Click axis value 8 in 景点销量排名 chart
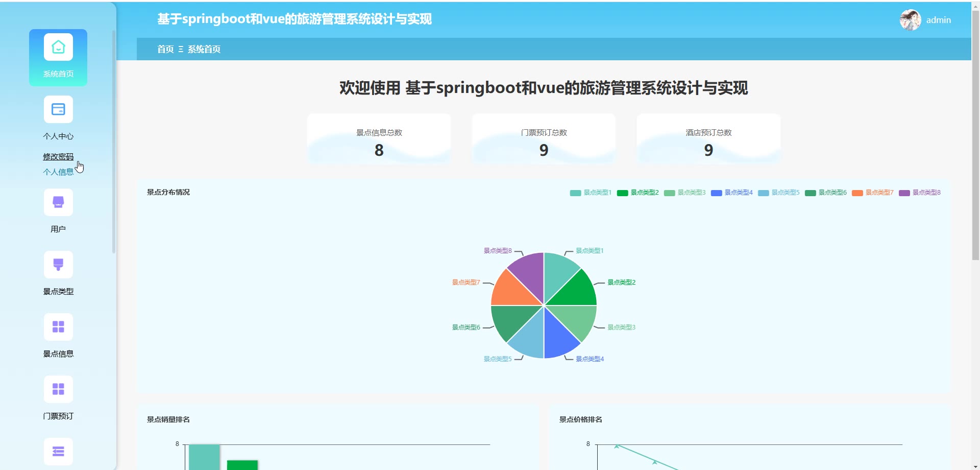This screenshot has width=980, height=470. tap(177, 444)
